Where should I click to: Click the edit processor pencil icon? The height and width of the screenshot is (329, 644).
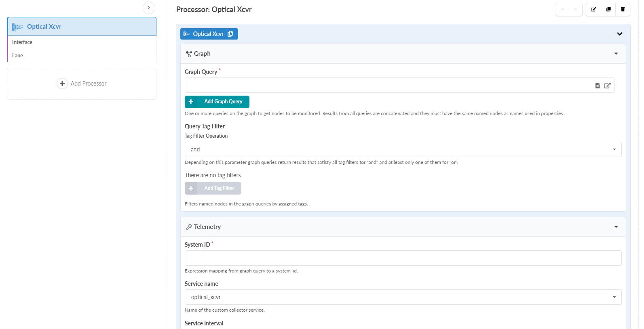click(x=593, y=9)
